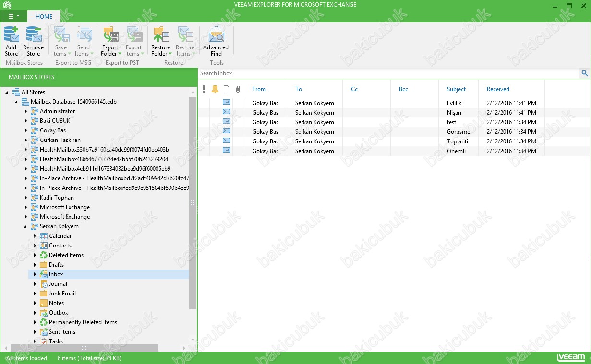Select In-Place Archive - HealthMailboxbd7f2adf mailbox

pyautogui.click(x=114, y=178)
